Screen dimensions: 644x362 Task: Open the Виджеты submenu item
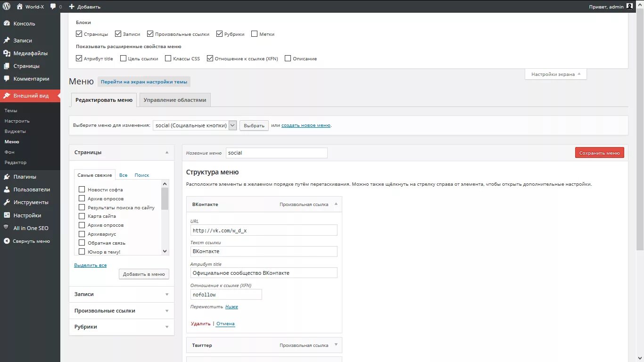(15, 131)
